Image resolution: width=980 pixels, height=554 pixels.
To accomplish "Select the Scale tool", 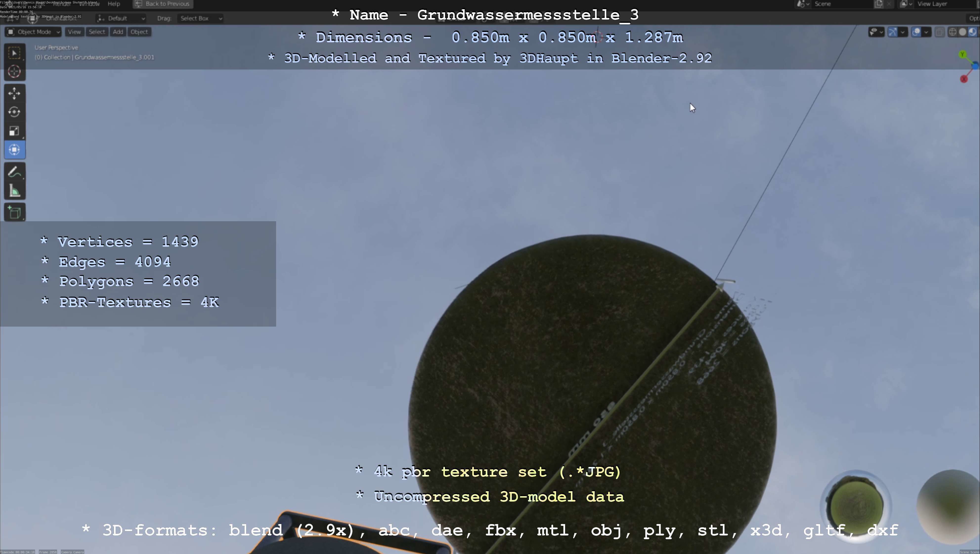I will tap(14, 131).
